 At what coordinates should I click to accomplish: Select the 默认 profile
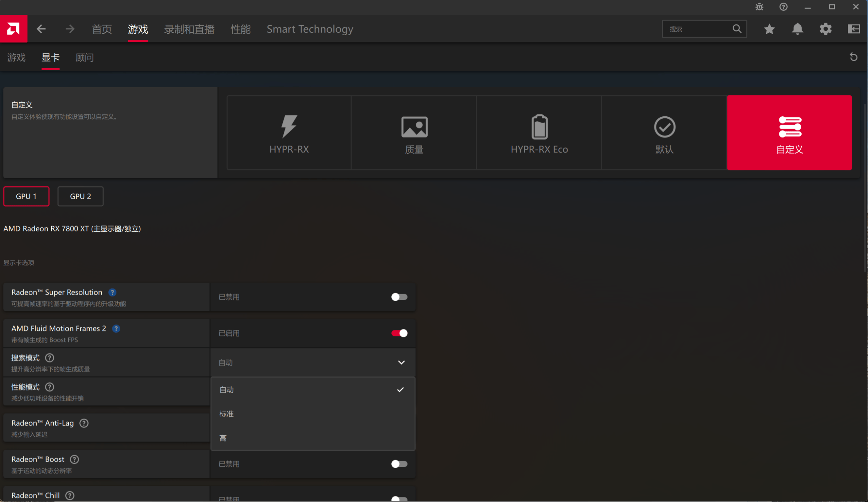(x=665, y=133)
